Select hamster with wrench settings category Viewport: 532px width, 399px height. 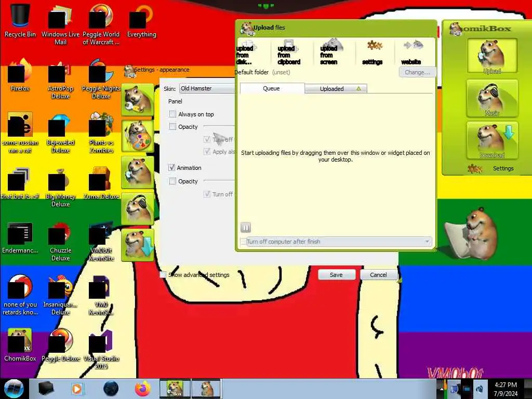coord(137,99)
